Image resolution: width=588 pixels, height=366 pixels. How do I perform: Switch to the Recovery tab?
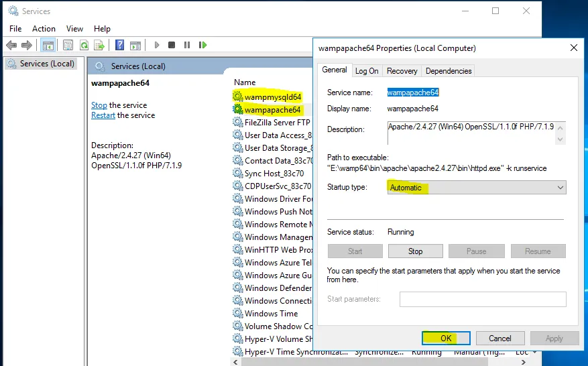coord(402,71)
